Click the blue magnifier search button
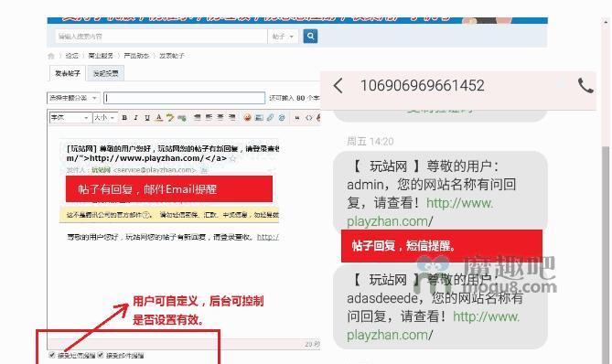This screenshot has width=612, height=364. coord(310,37)
